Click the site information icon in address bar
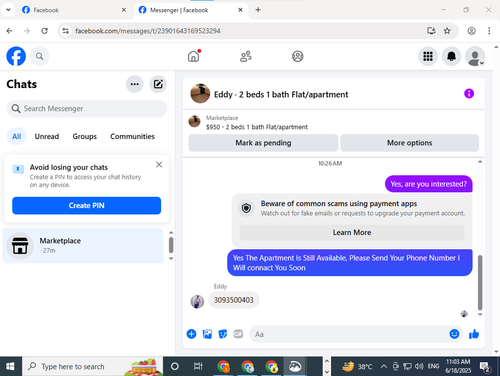This screenshot has height=376, width=500. [66, 31]
